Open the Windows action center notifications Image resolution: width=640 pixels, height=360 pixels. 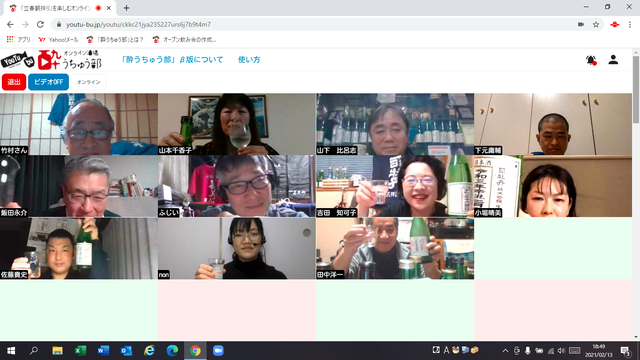[625, 351]
